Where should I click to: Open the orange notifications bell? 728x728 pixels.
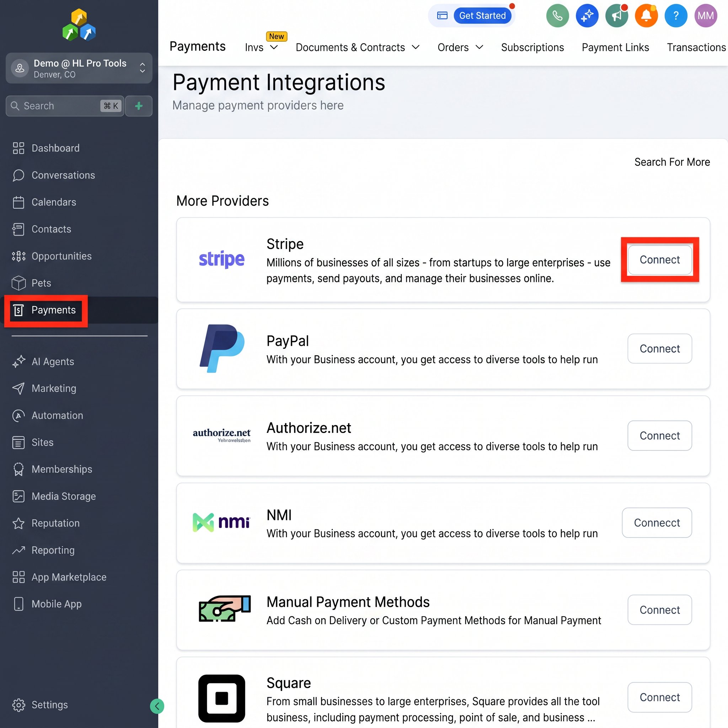646,16
